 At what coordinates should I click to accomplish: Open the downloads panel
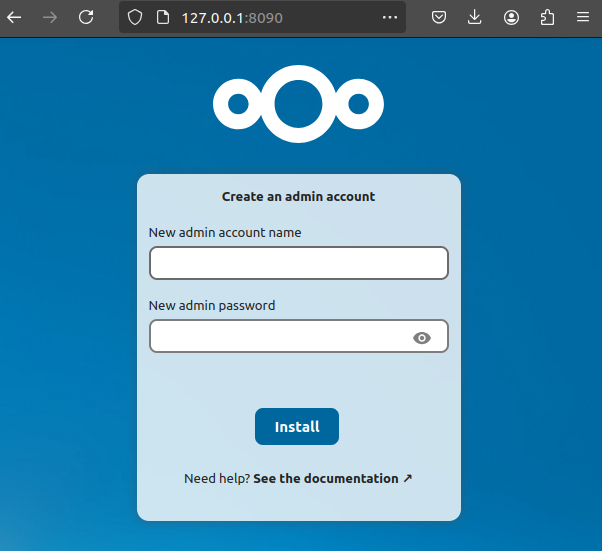[475, 17]
